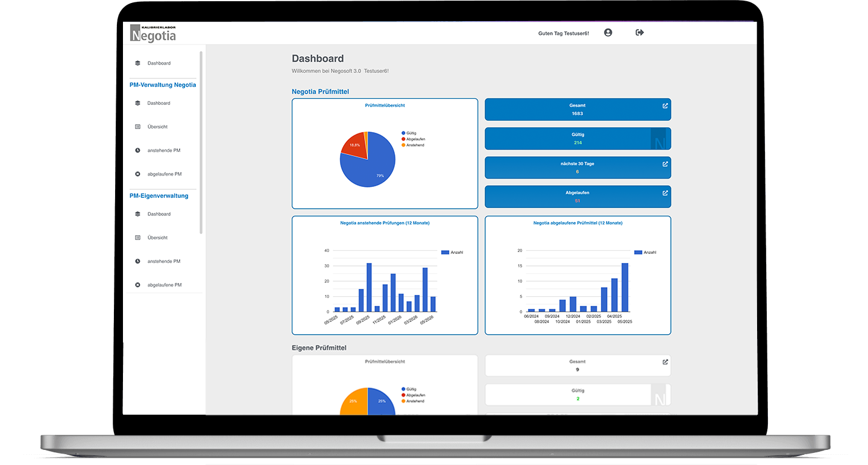The height and width of the screenshot is (465, 868).
Task: Click the logout icon at the top right
Action: coord(638,33)
